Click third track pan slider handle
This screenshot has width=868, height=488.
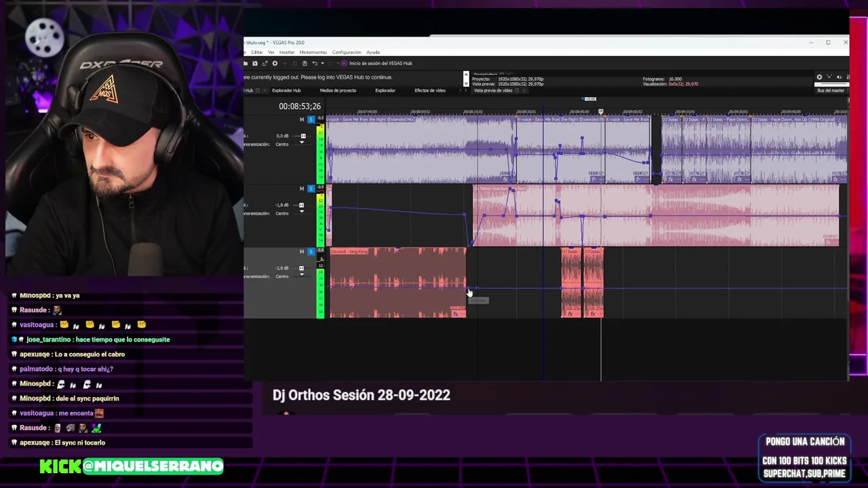point(302,276)
